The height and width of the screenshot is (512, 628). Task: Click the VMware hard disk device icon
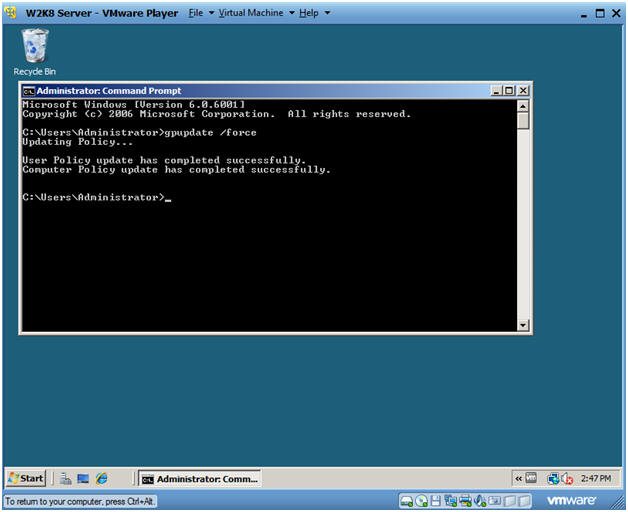tap(407, 501)
